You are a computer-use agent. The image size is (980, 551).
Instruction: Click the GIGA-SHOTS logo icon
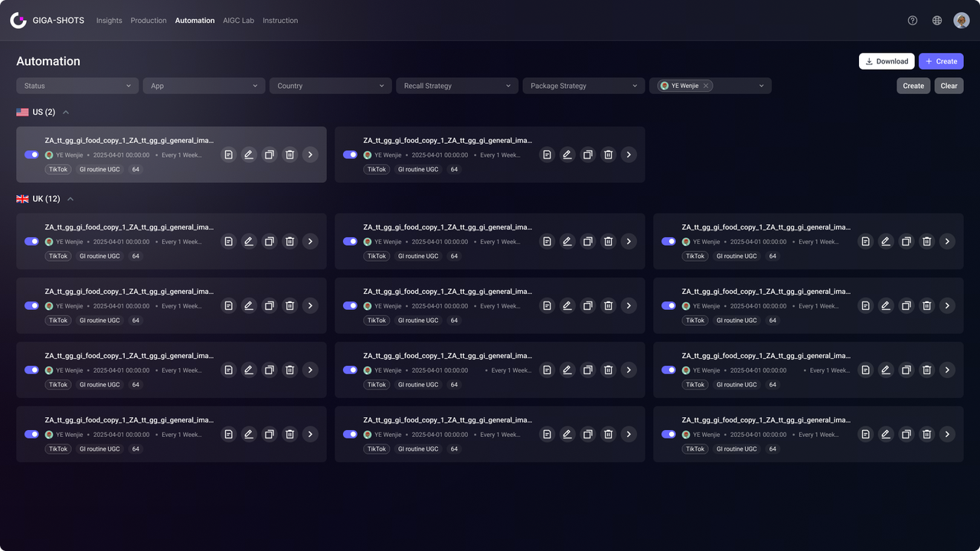click(x=18, y=21)
